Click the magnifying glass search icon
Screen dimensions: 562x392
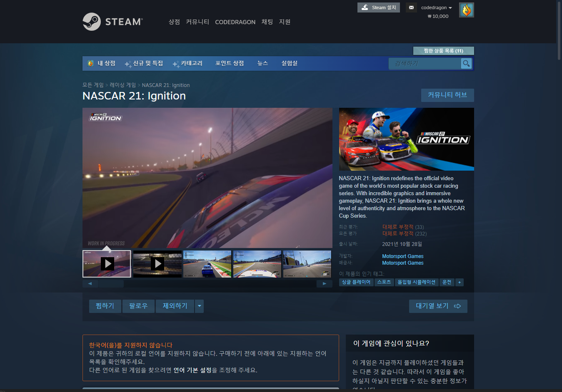[x=466, y=63]
